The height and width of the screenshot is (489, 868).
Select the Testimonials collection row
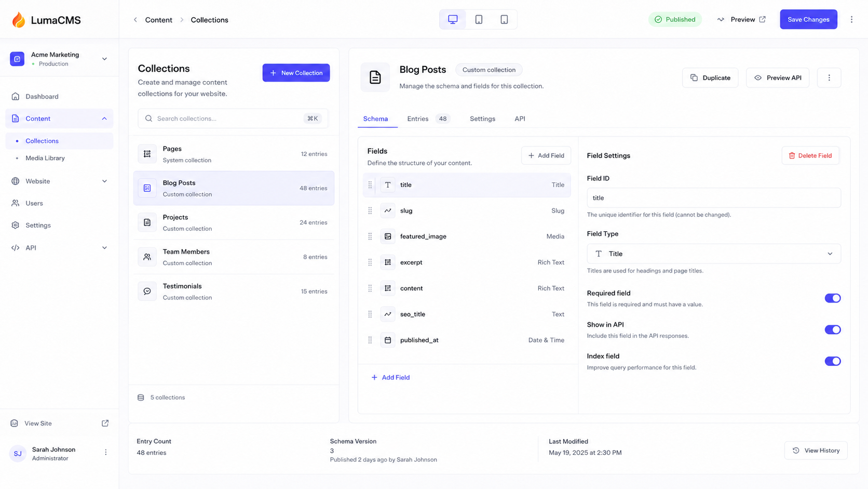pos(234,292)
